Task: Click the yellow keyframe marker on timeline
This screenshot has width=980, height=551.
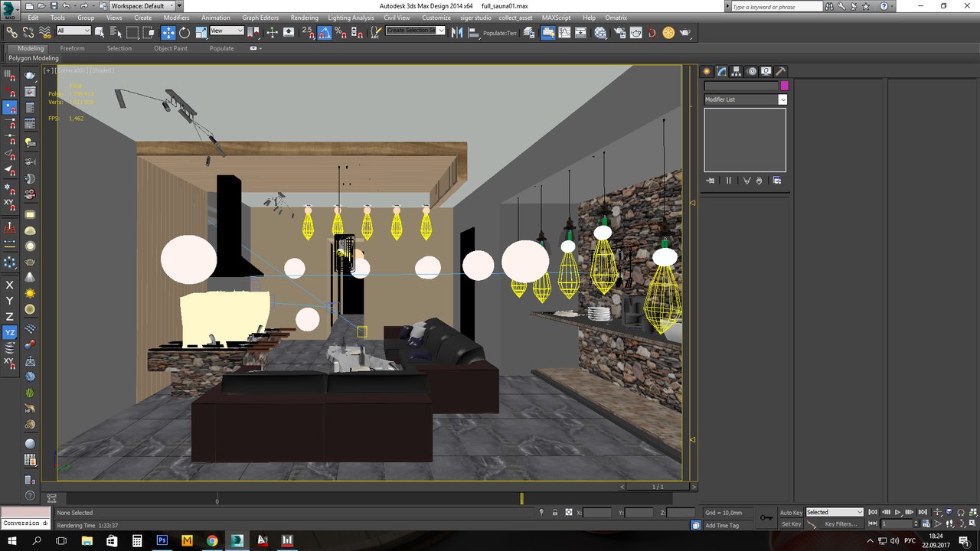Action: (x=521, y=498)
